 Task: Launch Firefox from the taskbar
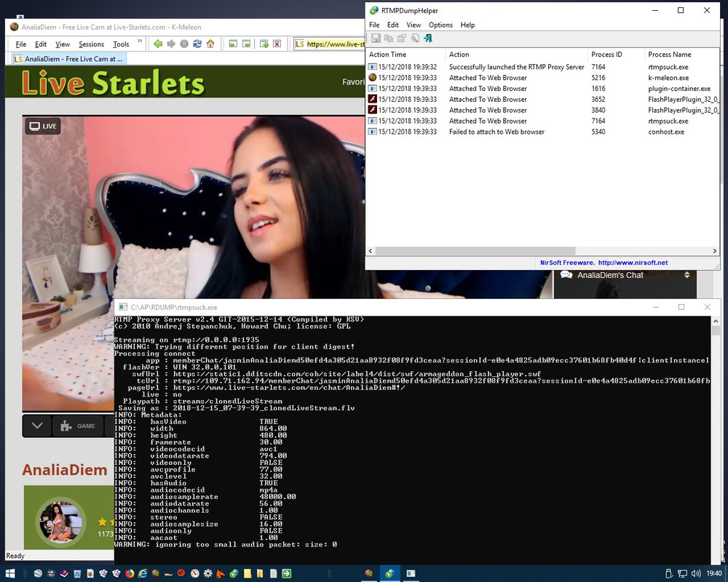[x=130, y=574]
